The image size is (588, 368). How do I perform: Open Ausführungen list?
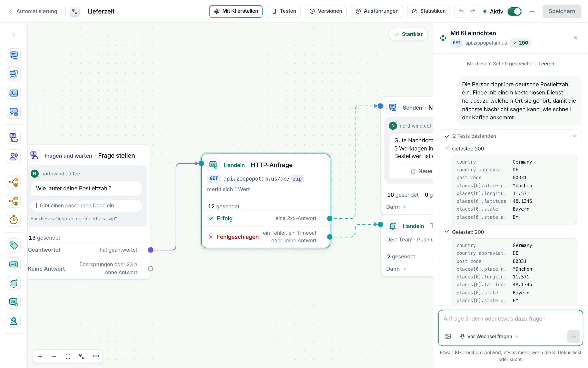[x=377, y=11]
